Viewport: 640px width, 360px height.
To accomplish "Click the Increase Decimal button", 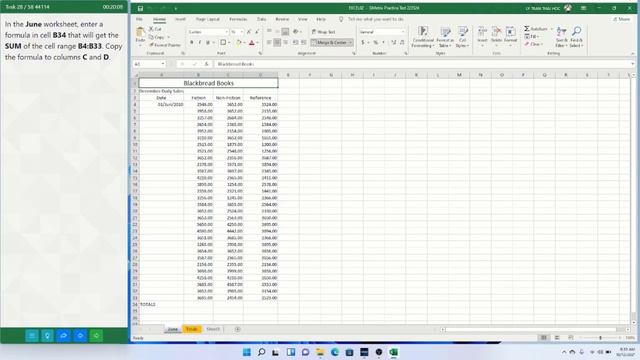I will (x=393, y=42).
